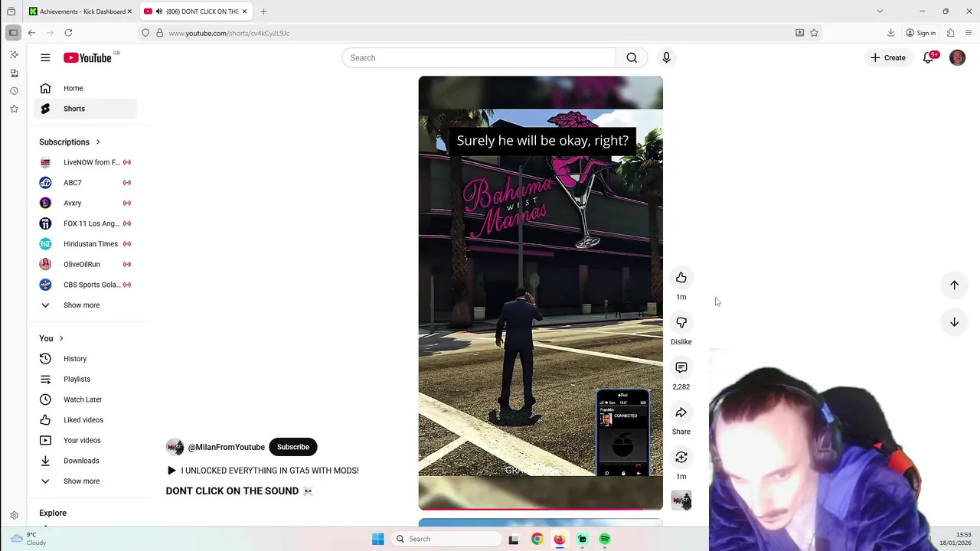This screenshot has width=980, height=551.
Task: Start voice search with microphone icon
Action: click(x=666, y=57)
